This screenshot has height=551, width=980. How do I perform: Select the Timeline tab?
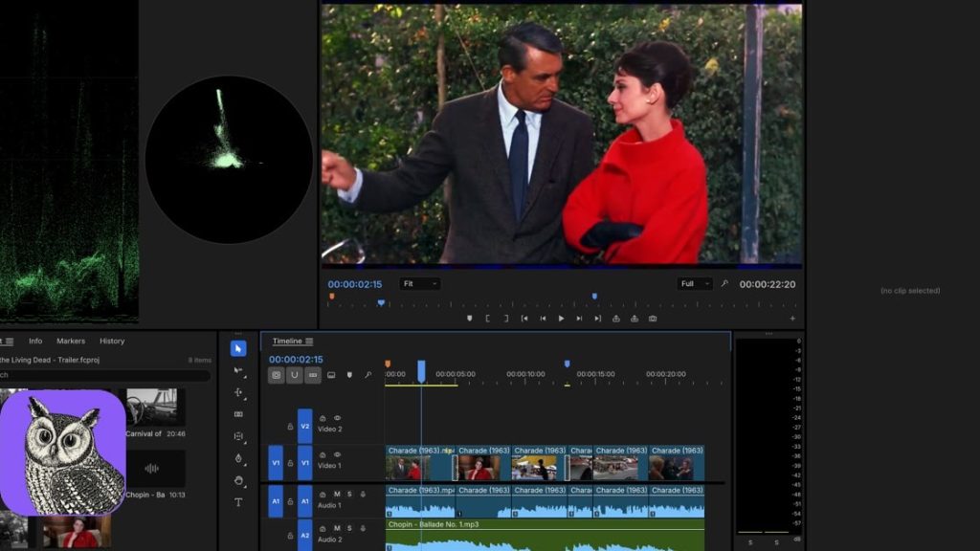(x=287, y=342)
